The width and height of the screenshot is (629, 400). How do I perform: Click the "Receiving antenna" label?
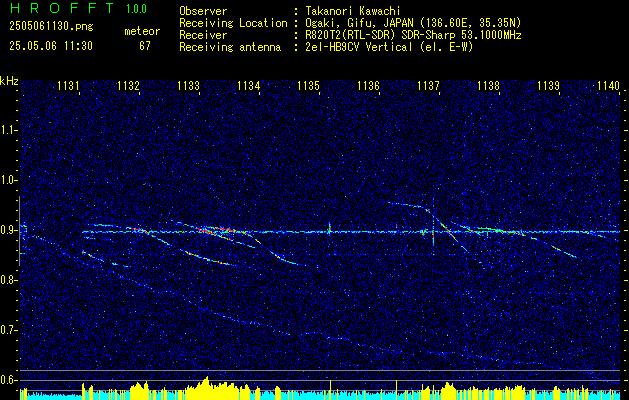click(230, 47)
